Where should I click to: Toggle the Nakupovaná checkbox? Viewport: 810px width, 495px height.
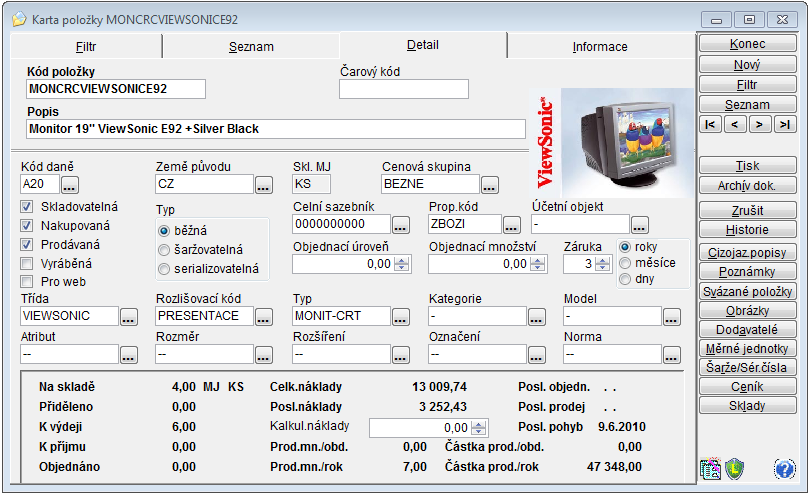[x=26, y=226]
